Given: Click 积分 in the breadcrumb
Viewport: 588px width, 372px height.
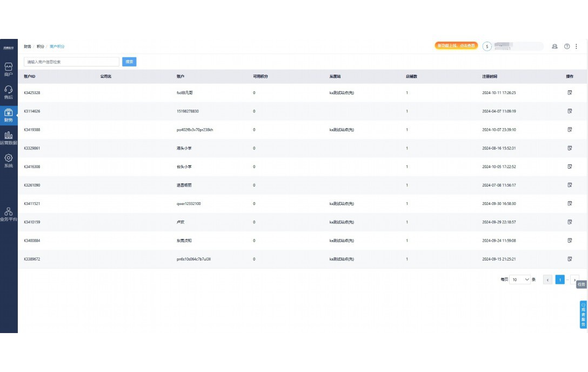Looking at the screenshot, I should click(41, 46).
